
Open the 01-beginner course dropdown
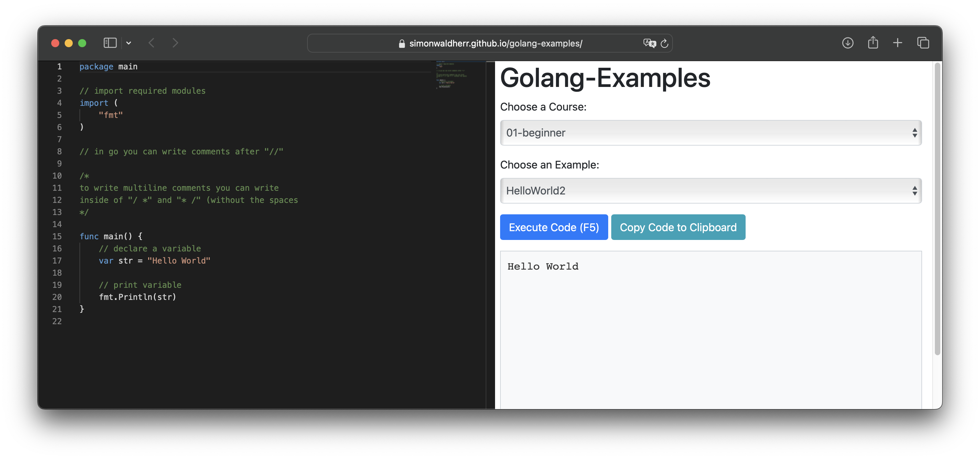coord(710,133)
